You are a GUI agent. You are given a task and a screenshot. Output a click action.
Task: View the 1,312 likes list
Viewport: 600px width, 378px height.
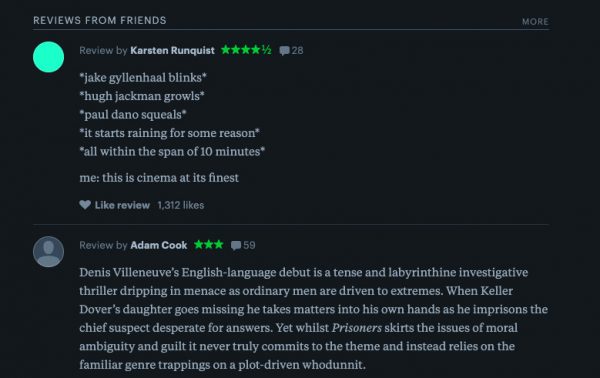point(181,205)
